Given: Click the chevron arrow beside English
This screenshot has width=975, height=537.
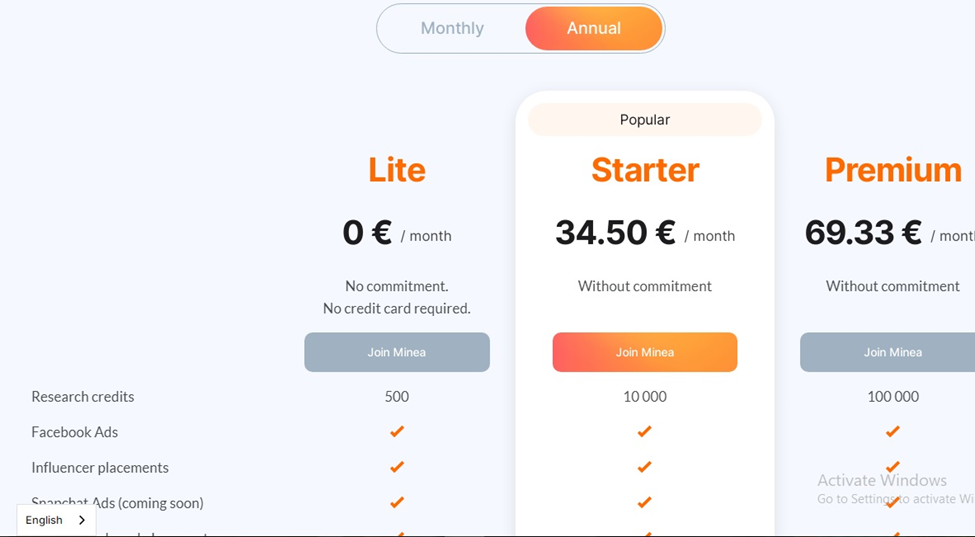Looking at the screenshot, I should coord(82,520).
